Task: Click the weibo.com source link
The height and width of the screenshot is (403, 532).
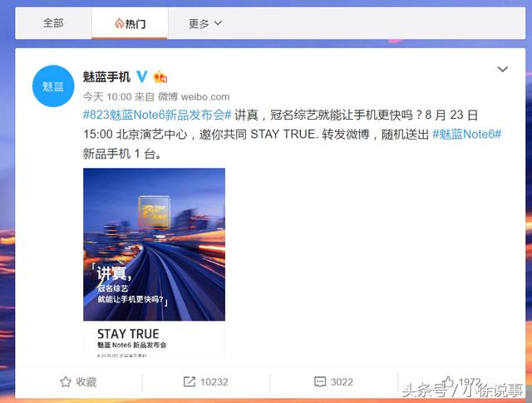Action: (205, 97)
